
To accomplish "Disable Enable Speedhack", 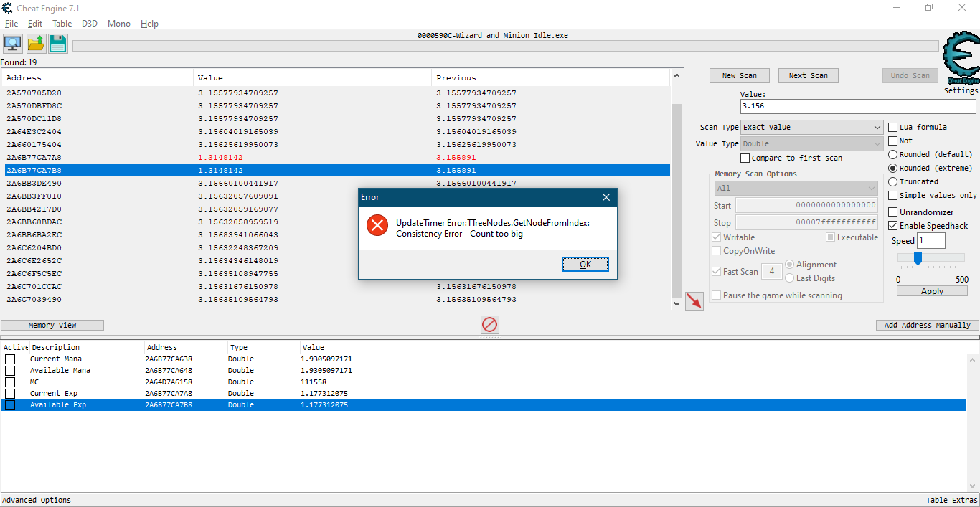I will click(x=892, y=225).
